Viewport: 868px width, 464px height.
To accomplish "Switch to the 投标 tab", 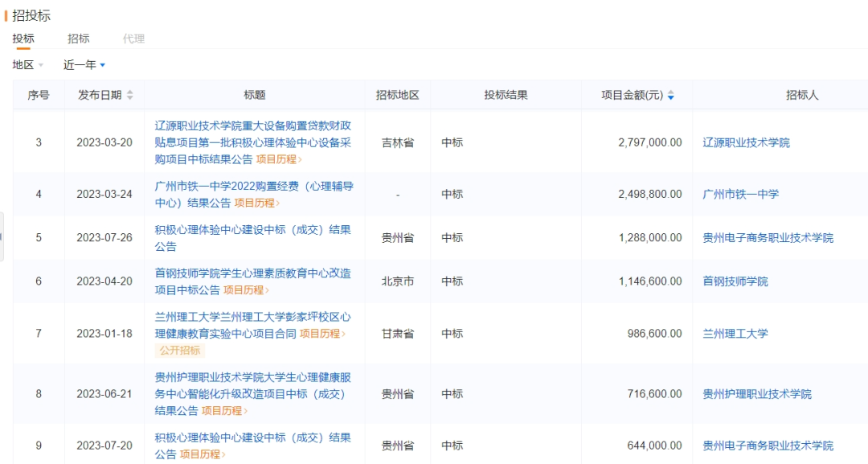I will coord(23,39).
